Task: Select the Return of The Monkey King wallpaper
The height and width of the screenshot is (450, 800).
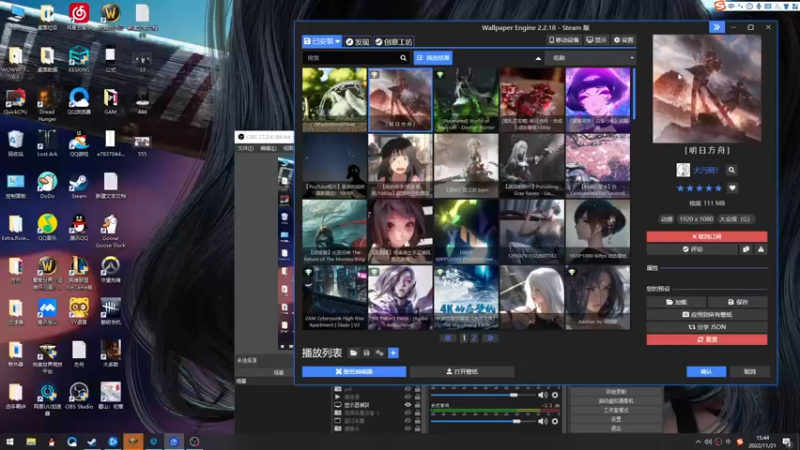Action: tap(334, 231)
